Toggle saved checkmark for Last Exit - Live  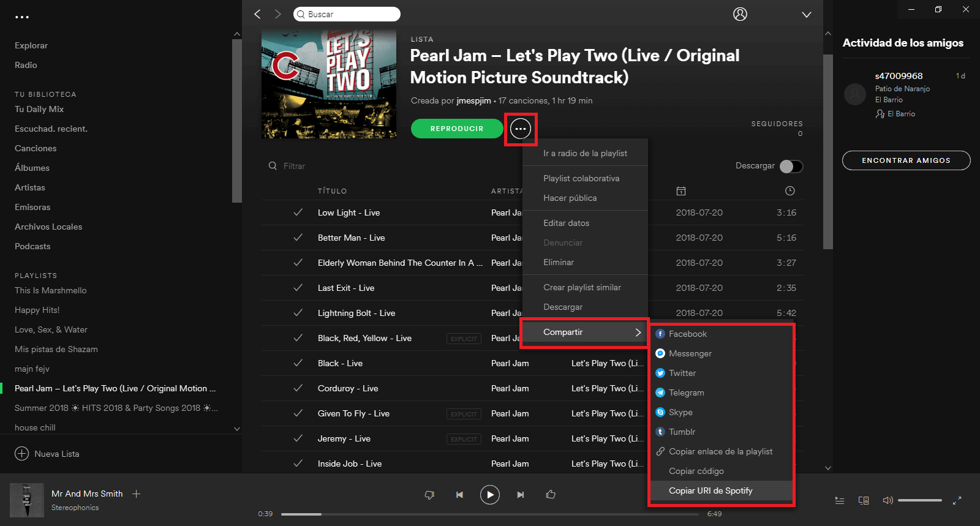click(x=298, y=288)
